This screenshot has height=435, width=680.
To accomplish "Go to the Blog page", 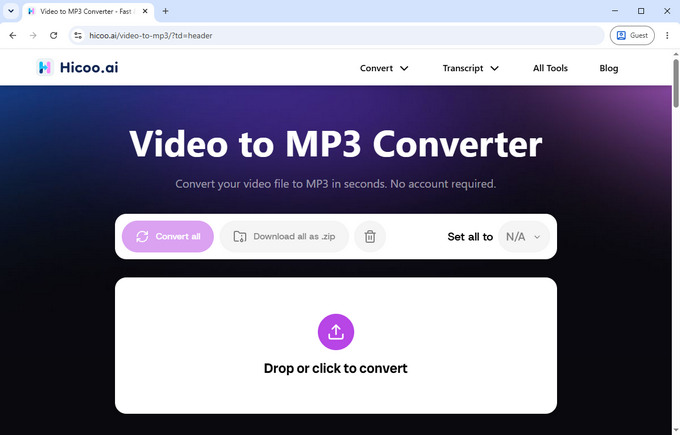I will (608, 68).
